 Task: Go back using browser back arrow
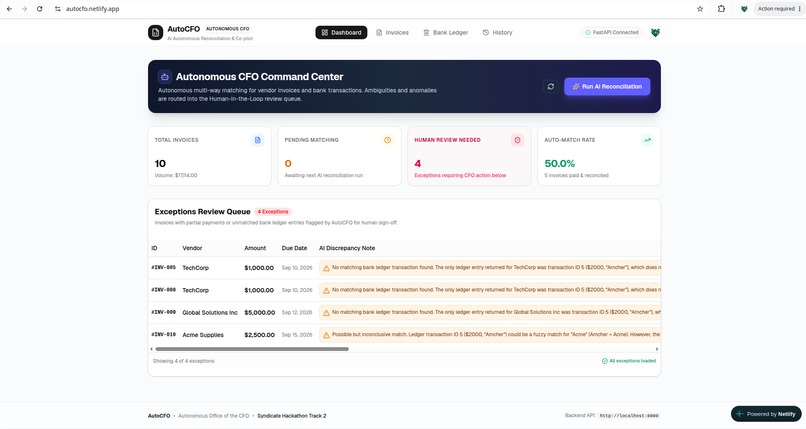[9, 9]
